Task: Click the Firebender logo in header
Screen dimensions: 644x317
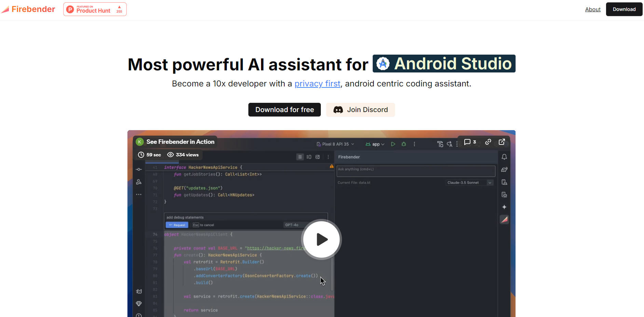Action: tap(28, 9)
